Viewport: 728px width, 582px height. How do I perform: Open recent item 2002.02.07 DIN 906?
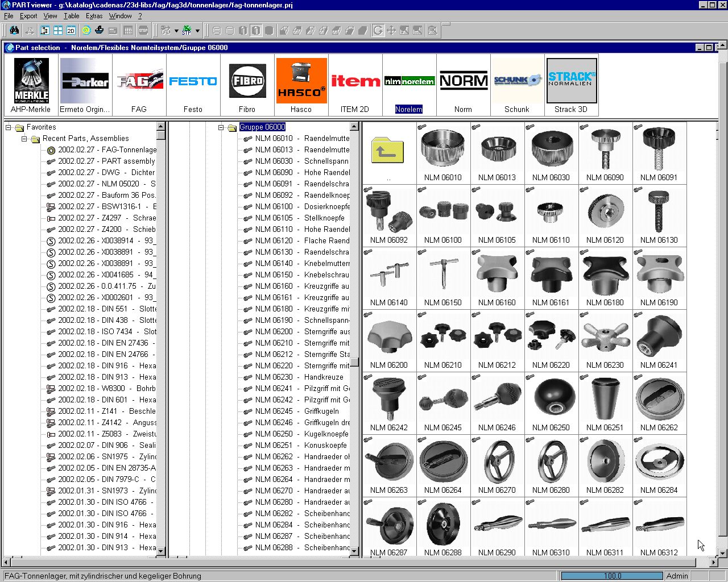click(x=101, y=445)
